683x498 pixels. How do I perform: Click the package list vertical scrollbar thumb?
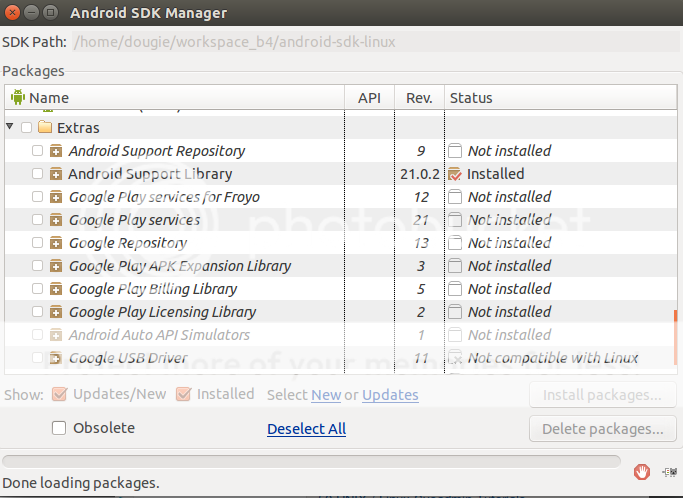point(676,336)
